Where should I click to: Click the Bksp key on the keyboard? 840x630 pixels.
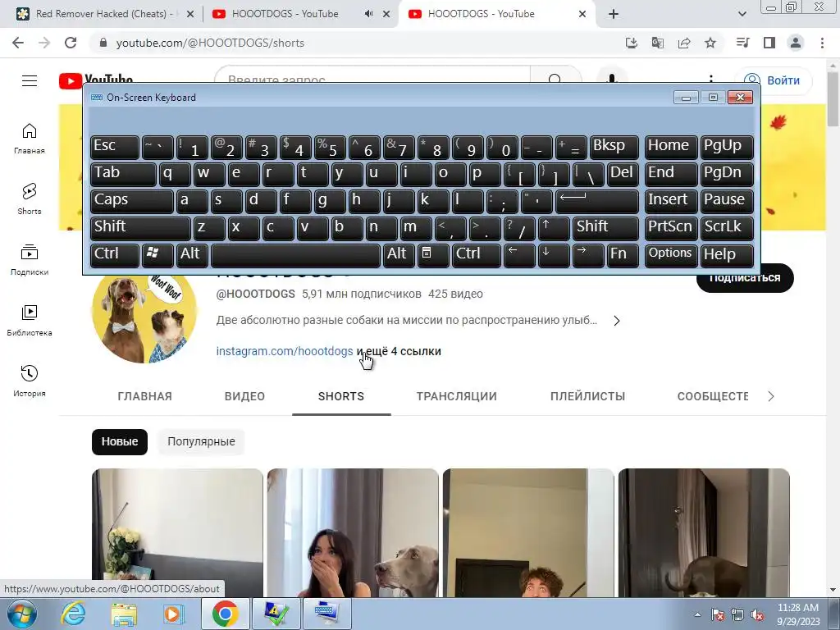614,146
